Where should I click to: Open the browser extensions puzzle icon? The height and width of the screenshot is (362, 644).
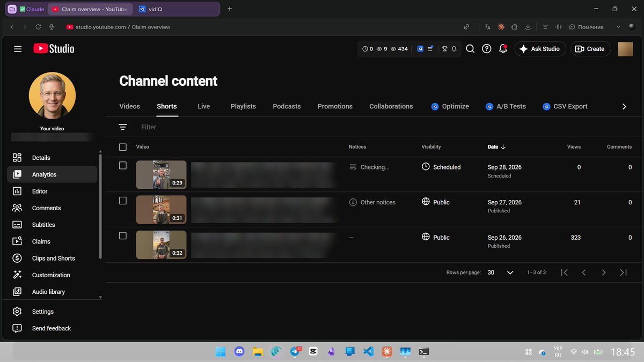pyautogui.click(x=514, y=27)
